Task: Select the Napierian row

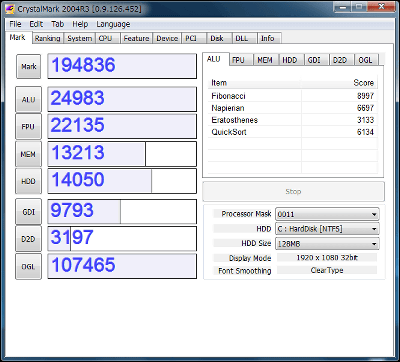Action: pyautogui.click(x=293, y=108)
